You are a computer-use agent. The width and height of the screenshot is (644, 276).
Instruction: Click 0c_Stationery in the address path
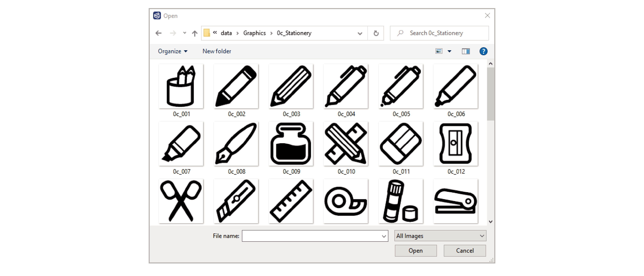tap(294, 33)
